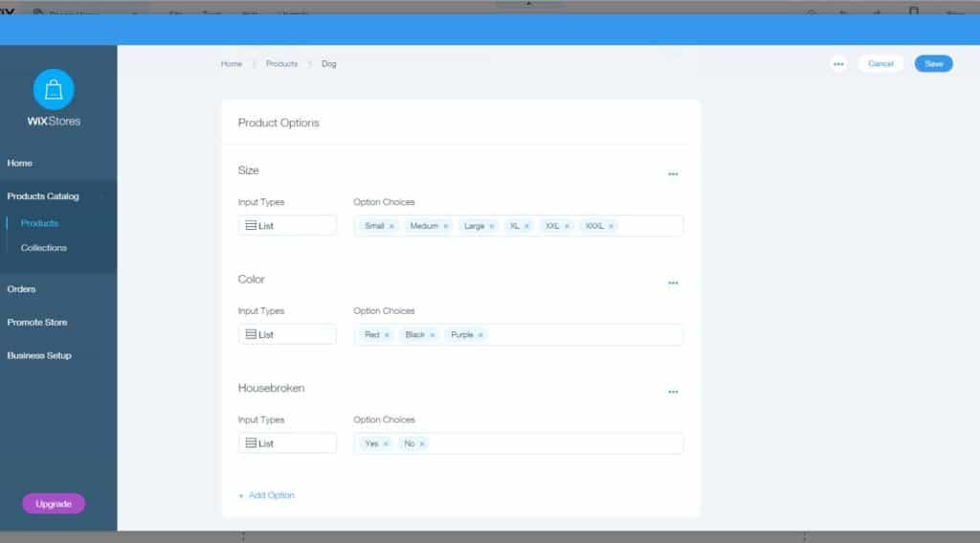Click the Dog breadcrumb
The height and width of the screenshot is (543, 980).
[329, 64]
